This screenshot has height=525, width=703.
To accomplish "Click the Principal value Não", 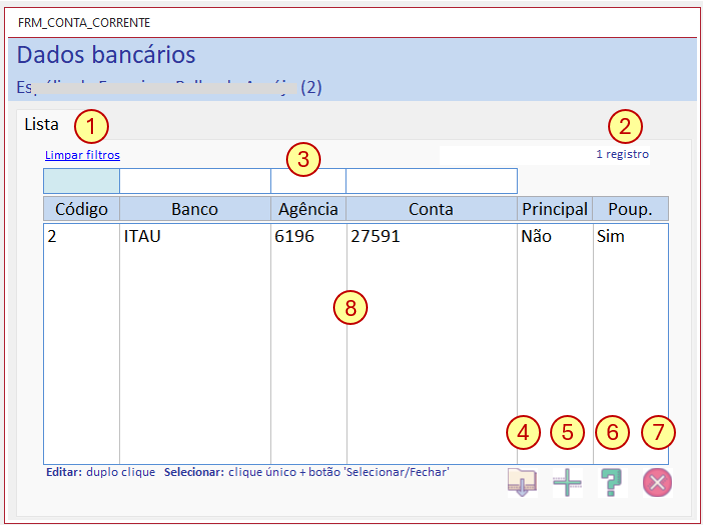I will (x=536, y=236).
